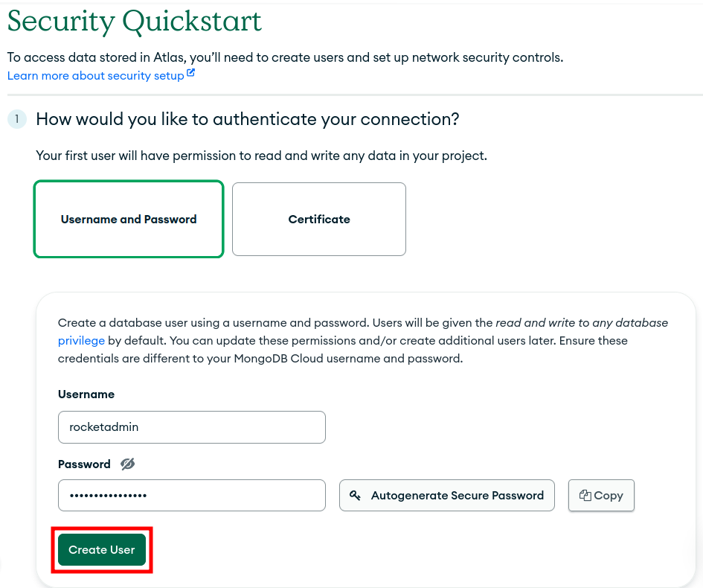The height and width of the screenshot is (588, 703).
Task: Click the clipboard icon in the Copy button
Action: point(585,496)
